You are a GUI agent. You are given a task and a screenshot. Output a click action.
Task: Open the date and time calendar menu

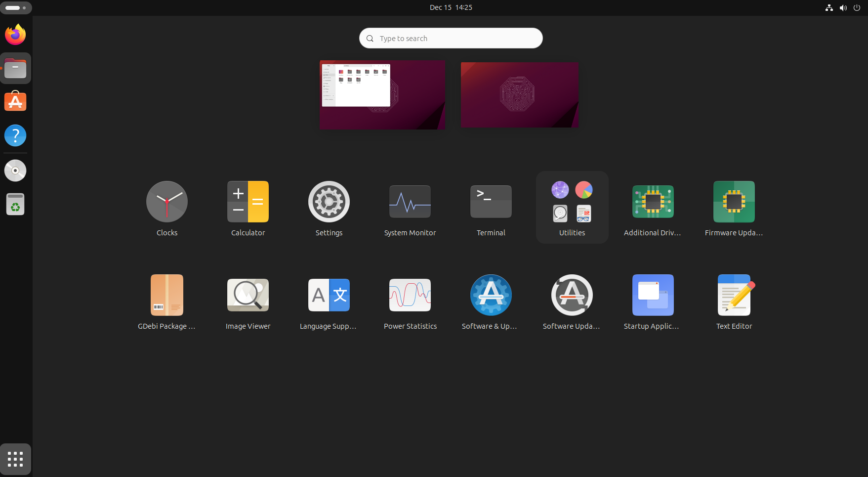coord(451,7)
